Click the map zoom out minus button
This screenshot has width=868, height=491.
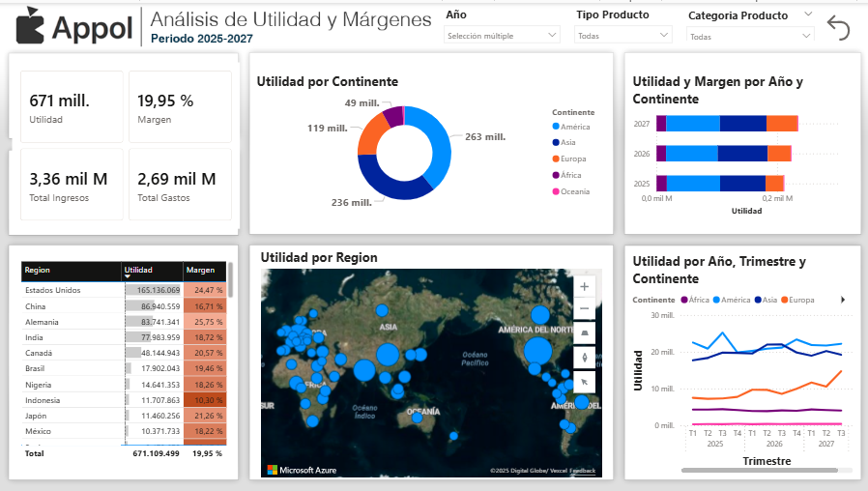pyautogui.click(x=584, y=309)
